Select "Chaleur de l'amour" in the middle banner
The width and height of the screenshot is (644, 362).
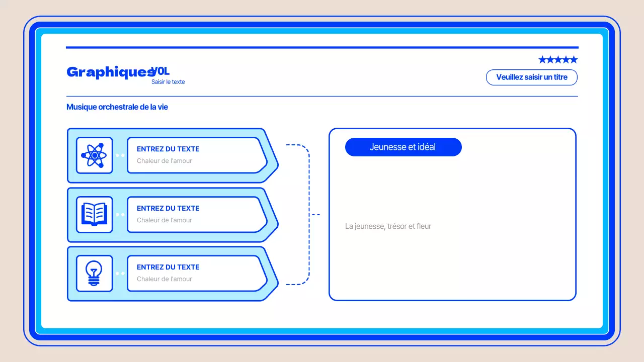click(164, 220)
